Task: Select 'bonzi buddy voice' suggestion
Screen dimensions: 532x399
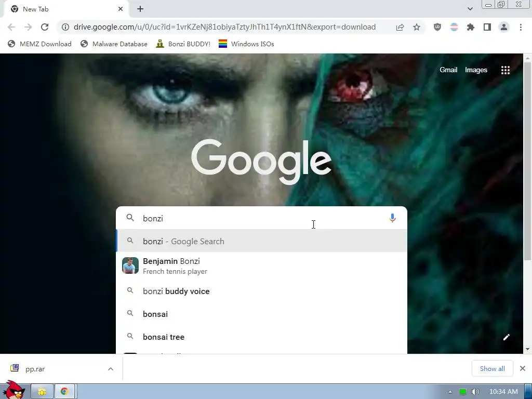Action: pos(261,291)
